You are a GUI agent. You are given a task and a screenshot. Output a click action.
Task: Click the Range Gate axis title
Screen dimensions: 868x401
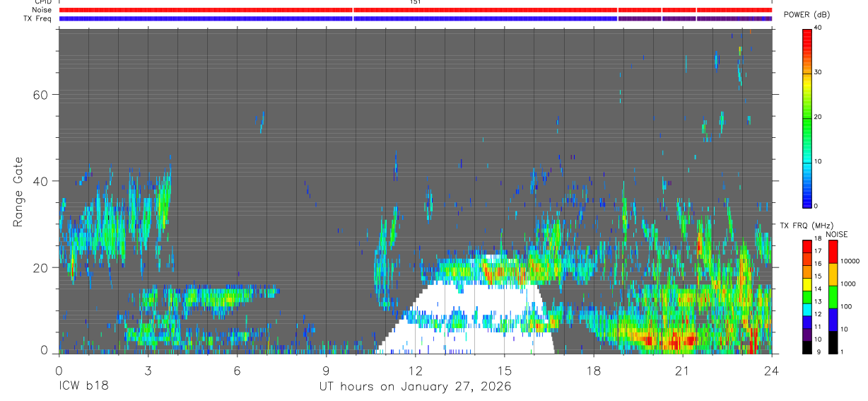pyautogui.click(x=18, y=192)
